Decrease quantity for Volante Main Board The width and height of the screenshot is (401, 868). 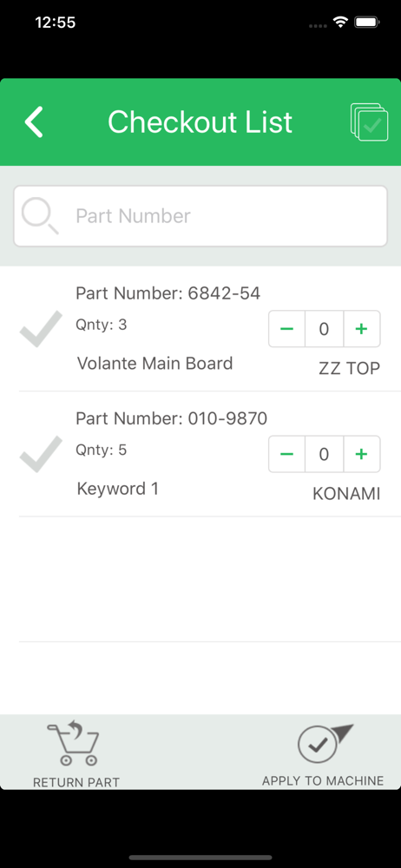(287, 329)
